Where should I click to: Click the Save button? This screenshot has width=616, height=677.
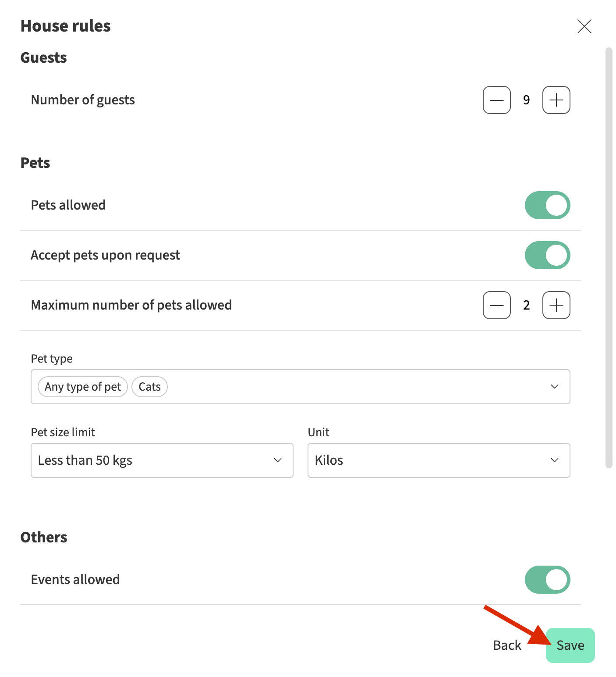pyautogui.click(x=570, y=645)
